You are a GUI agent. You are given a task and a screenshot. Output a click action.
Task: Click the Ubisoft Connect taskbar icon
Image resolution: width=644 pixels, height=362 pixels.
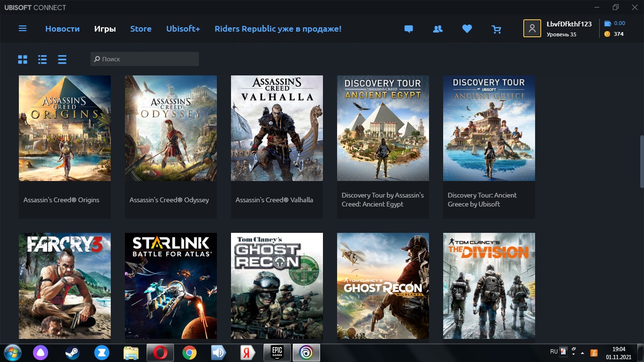(x=306, y=353)
